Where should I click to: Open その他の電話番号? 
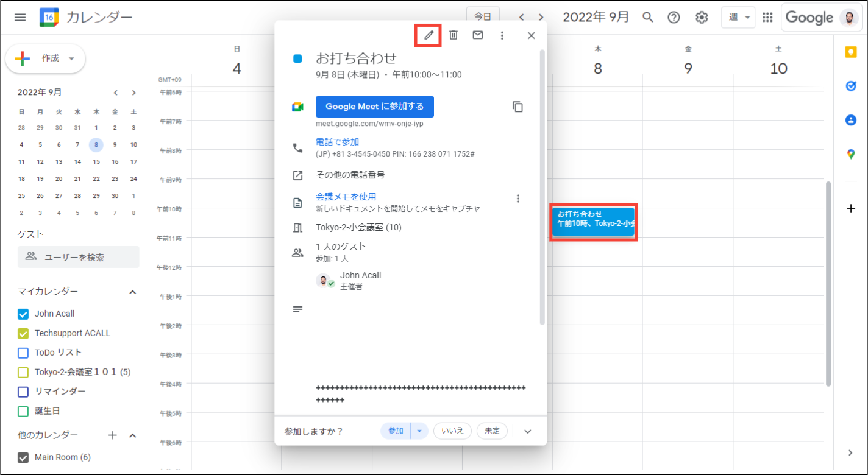click(350, 175)
